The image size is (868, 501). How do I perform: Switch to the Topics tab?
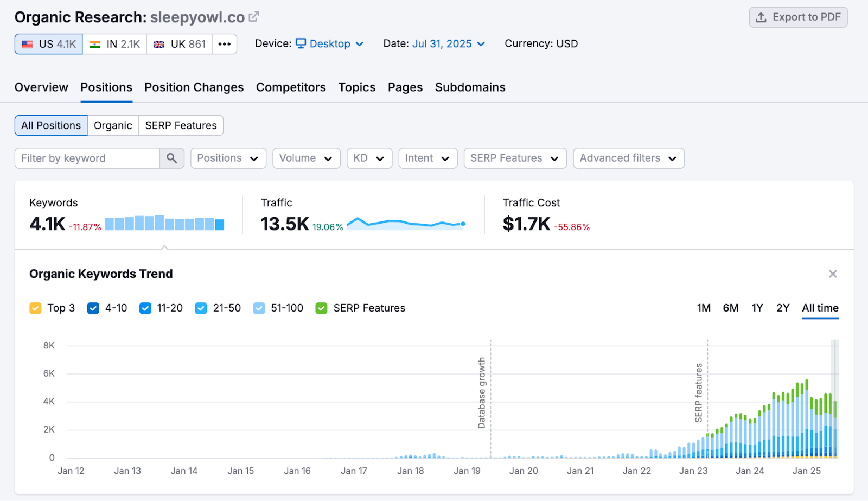click(x=357, y=87)
